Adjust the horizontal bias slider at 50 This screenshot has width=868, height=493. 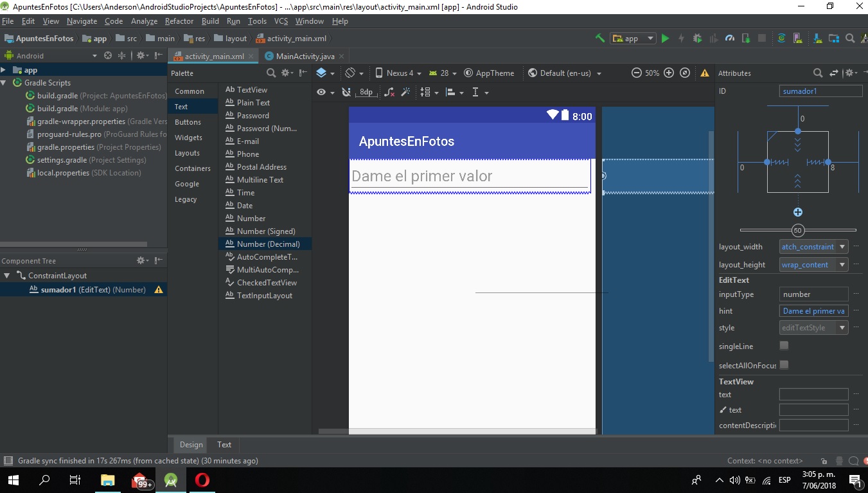click(x=798, y=230)
